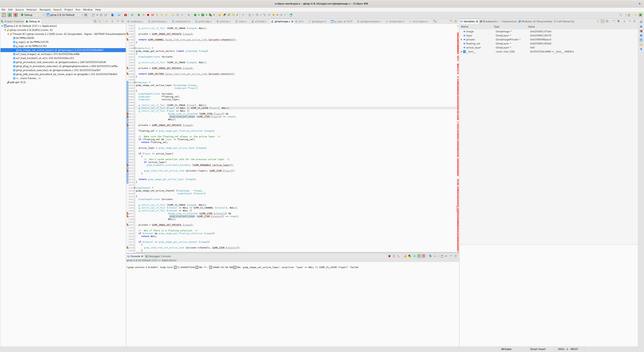Click the Run green circle icon
The image size is (644, 352).
click(203, 15)
